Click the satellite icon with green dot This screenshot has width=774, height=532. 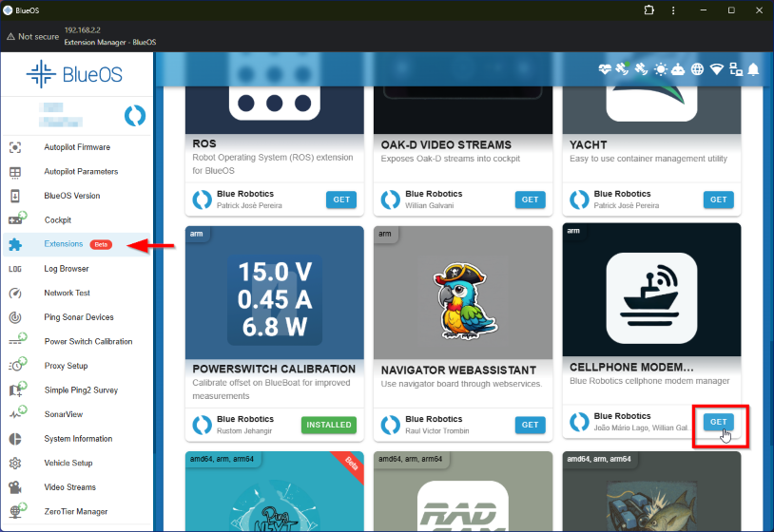(622, 69)
